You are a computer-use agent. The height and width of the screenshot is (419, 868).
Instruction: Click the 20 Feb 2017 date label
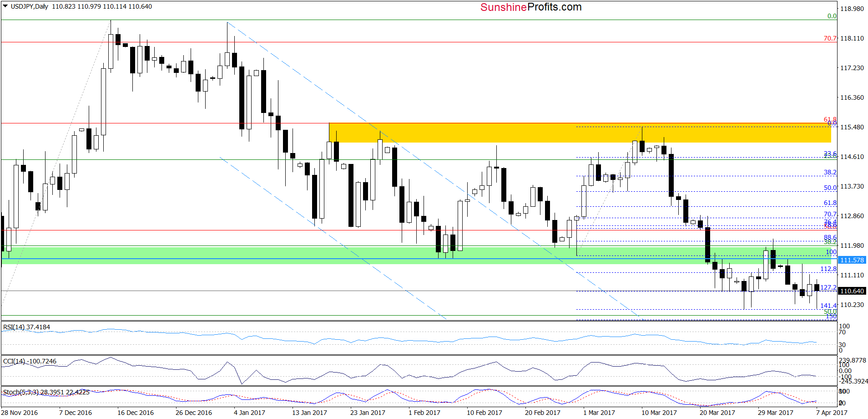click(x=543, y=413)
